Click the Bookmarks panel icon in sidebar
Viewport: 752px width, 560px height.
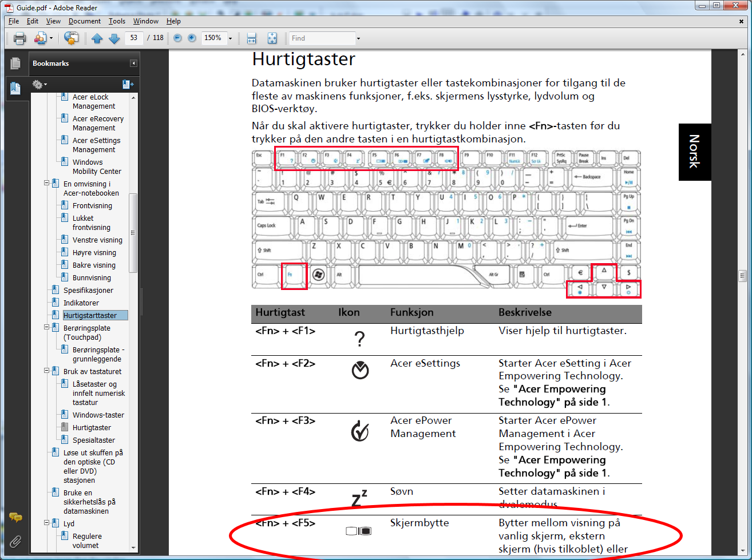point(15,88)
